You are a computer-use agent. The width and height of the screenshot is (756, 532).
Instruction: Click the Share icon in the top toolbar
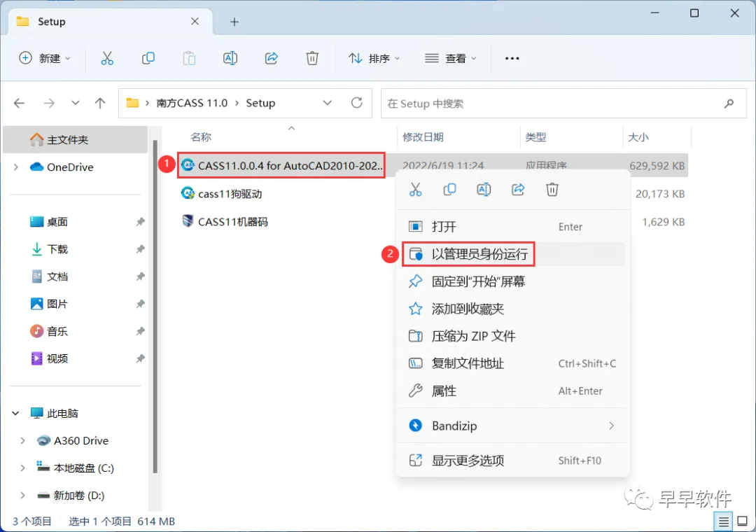272,58
